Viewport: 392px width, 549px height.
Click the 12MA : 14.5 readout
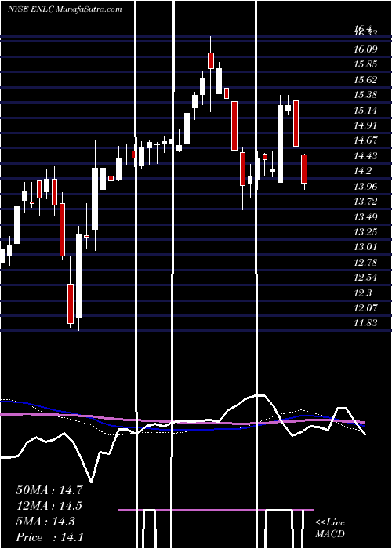pyautogui.click(x=49, y=506)
